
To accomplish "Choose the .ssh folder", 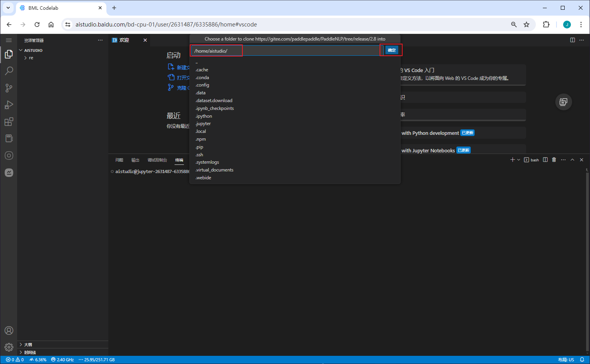I will point(295,155).
